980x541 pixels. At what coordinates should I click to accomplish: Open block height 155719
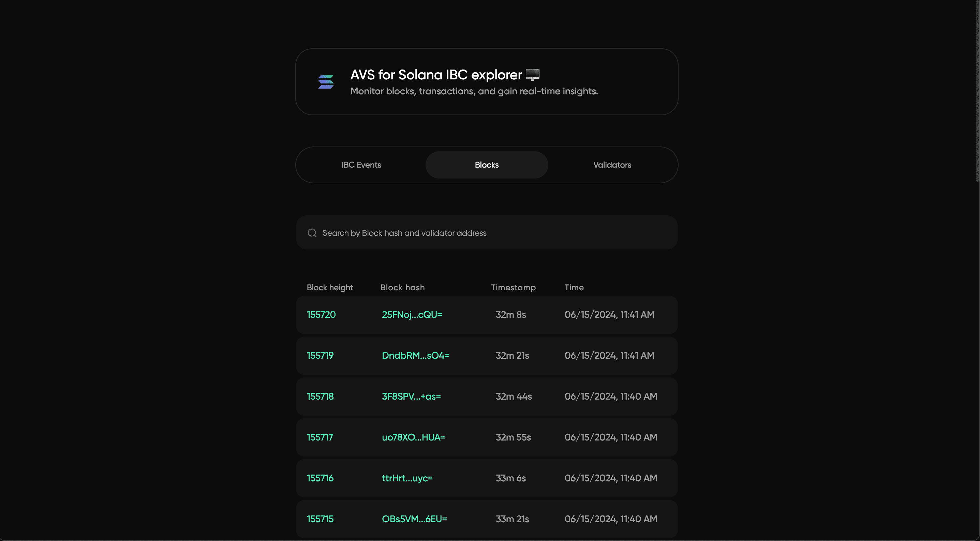click(320, 355)
